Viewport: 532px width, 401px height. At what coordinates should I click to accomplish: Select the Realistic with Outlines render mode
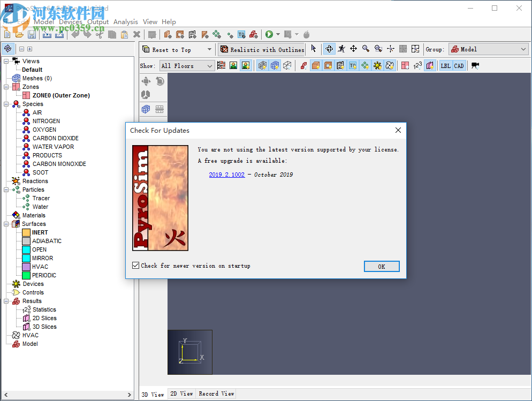262,49
